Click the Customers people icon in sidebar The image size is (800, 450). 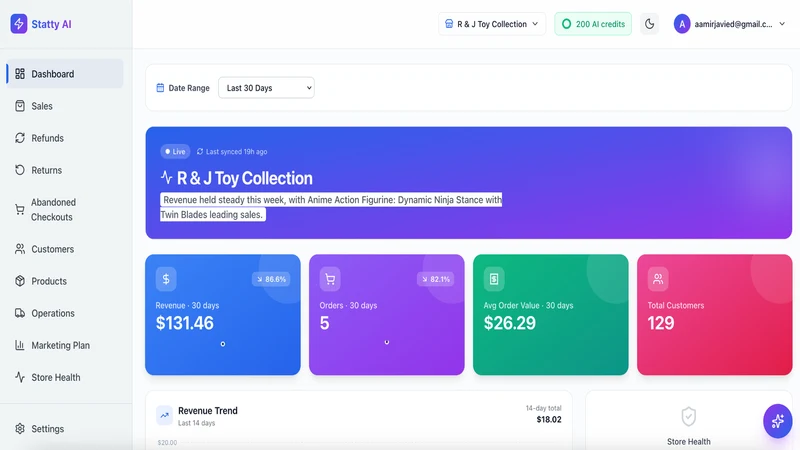[20, 249]
